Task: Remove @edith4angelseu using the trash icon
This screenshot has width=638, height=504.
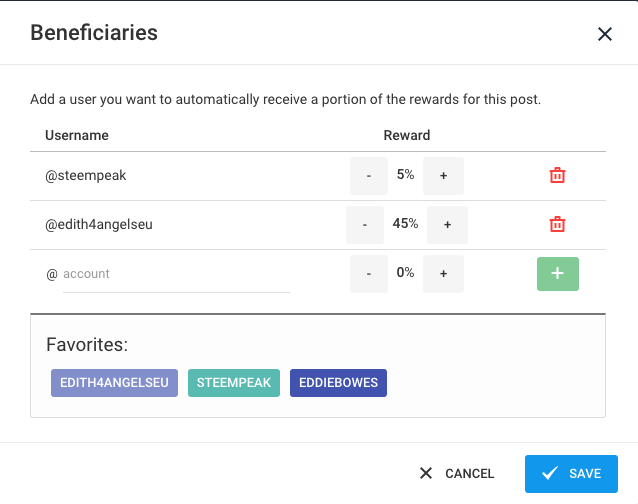Action: 557,225
